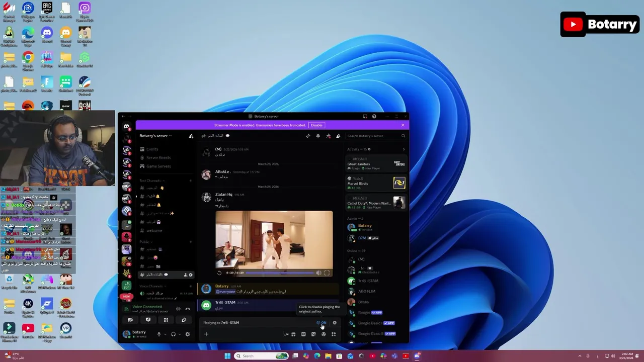The height and width of the screenshot is (362, 644).
Task: Open microphone input options arrow
Action: [165, 334]
